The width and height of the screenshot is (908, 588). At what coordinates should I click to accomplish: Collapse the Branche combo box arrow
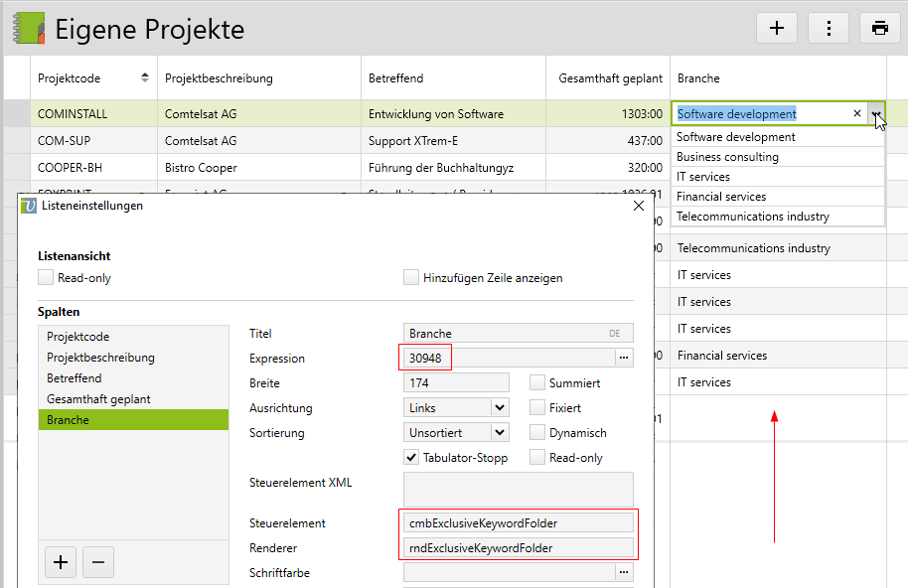pyautogui.click(x=875, y=114)
